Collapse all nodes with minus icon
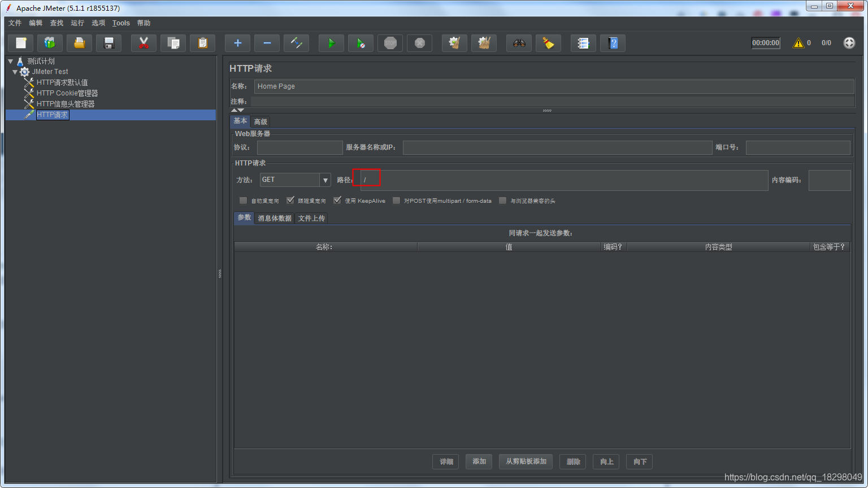Viewport: 868px width, 488px height. [267, 43]
